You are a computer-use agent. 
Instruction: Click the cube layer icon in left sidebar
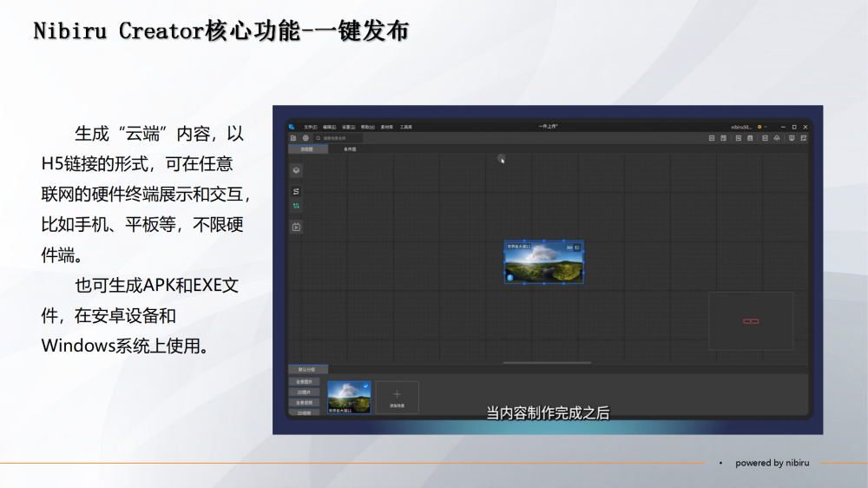[296, 170]
